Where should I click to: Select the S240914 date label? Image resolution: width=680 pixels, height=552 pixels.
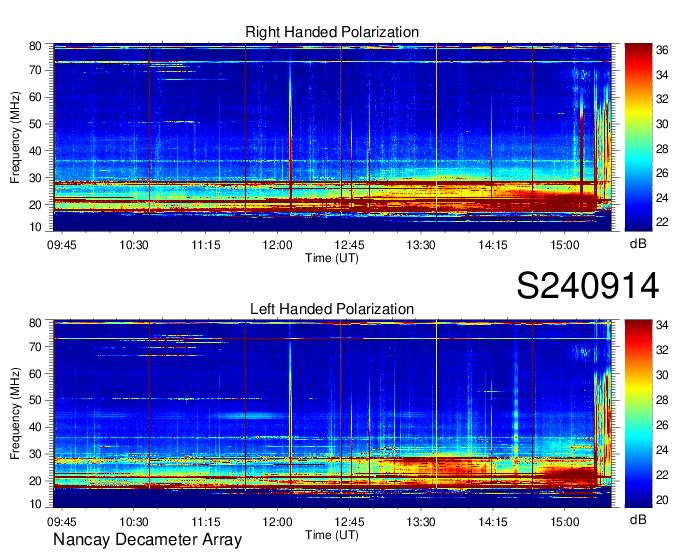pos(588,286)
